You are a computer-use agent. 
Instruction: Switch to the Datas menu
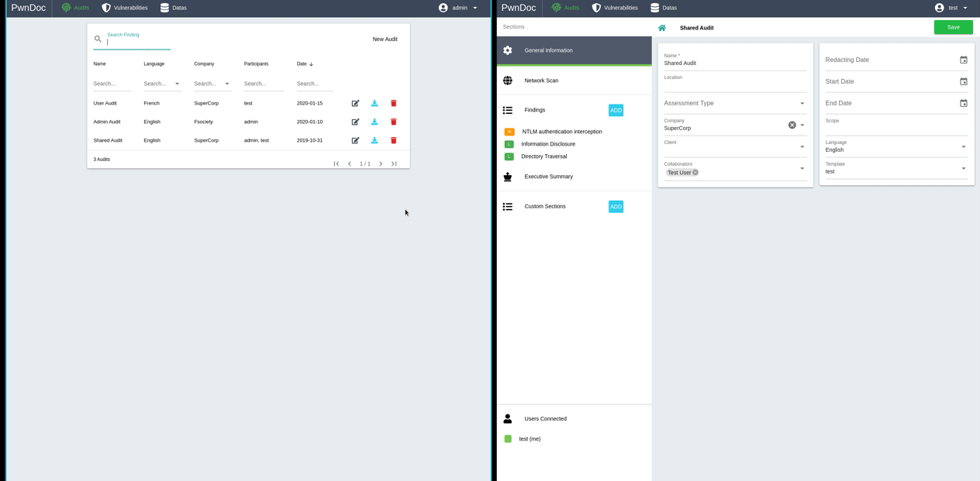pyautogui.click(x=173, y=8)
